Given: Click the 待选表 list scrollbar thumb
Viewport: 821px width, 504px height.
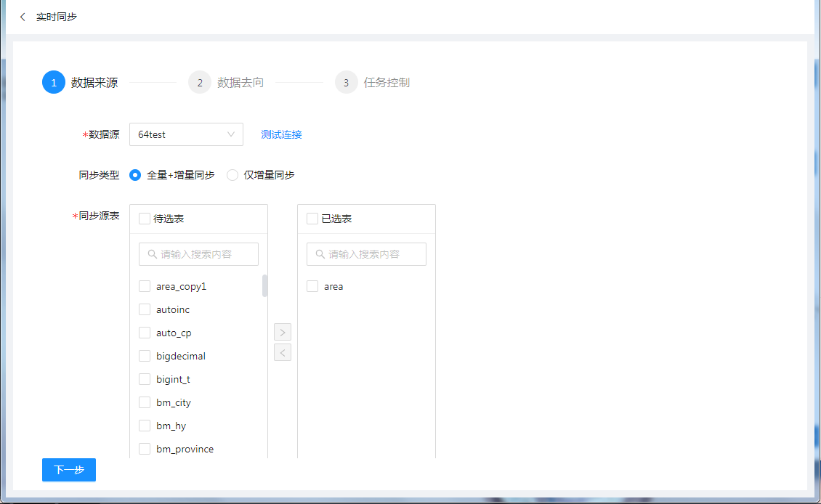Looking at the screenshot, I should click(264, 286).
